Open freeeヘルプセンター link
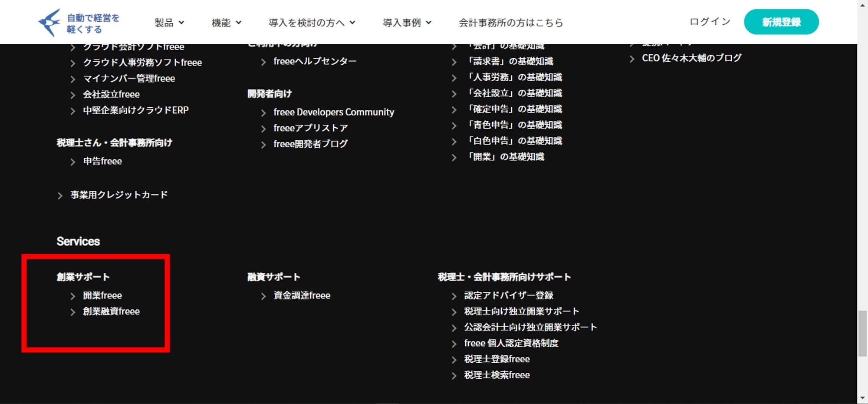Image resolution: width=868 pixels, height=404 pixels. coord(315,61)
